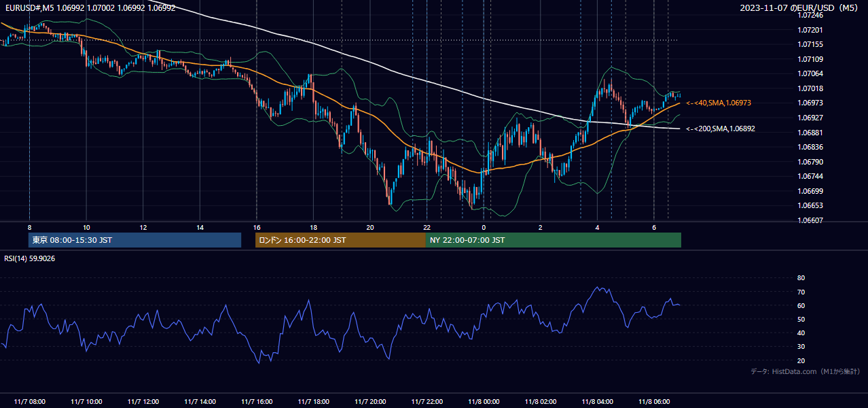
Task: Click the RSI 70 level label
Action: pyautogui.click(x=801, y=292)
